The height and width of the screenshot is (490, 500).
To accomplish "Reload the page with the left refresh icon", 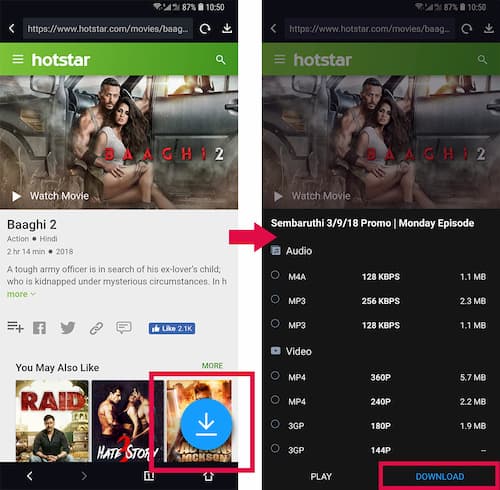I will (x=205, y=29).
